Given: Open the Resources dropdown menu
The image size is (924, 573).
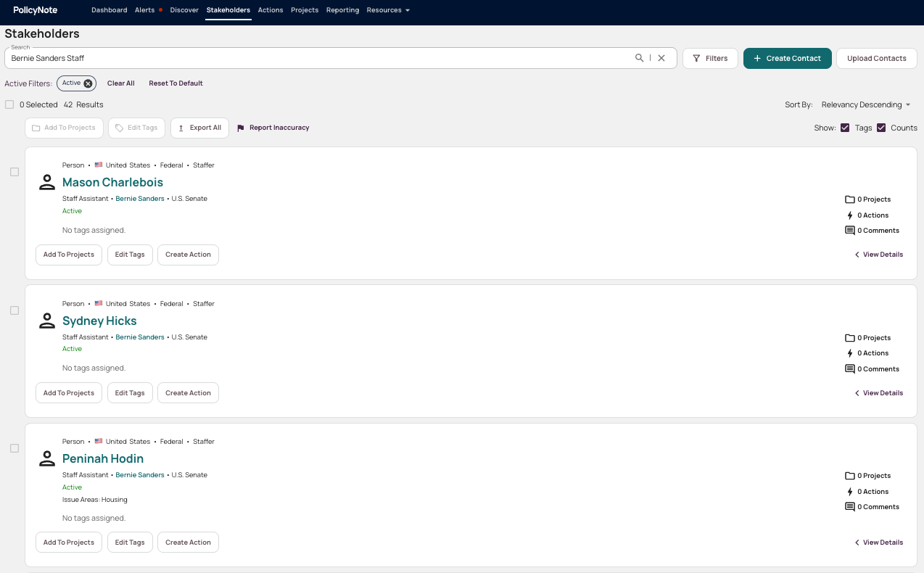Looking at the screenshot, I should pos(388,10).
